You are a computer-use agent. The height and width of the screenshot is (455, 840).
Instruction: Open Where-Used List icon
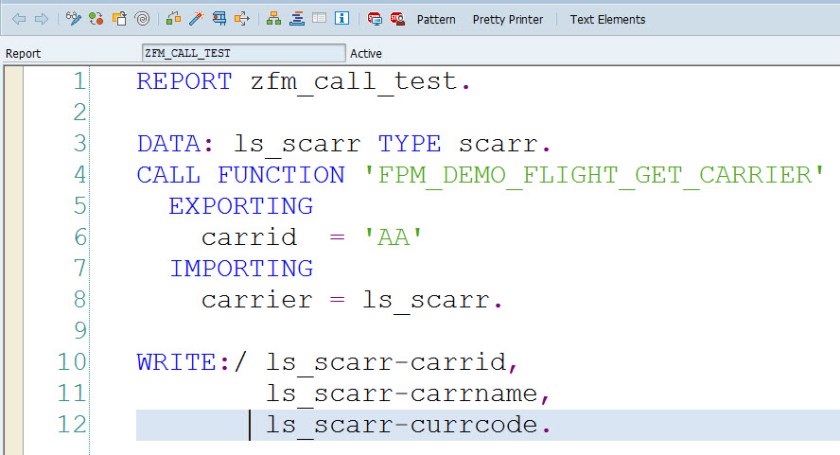pos(242,19)
